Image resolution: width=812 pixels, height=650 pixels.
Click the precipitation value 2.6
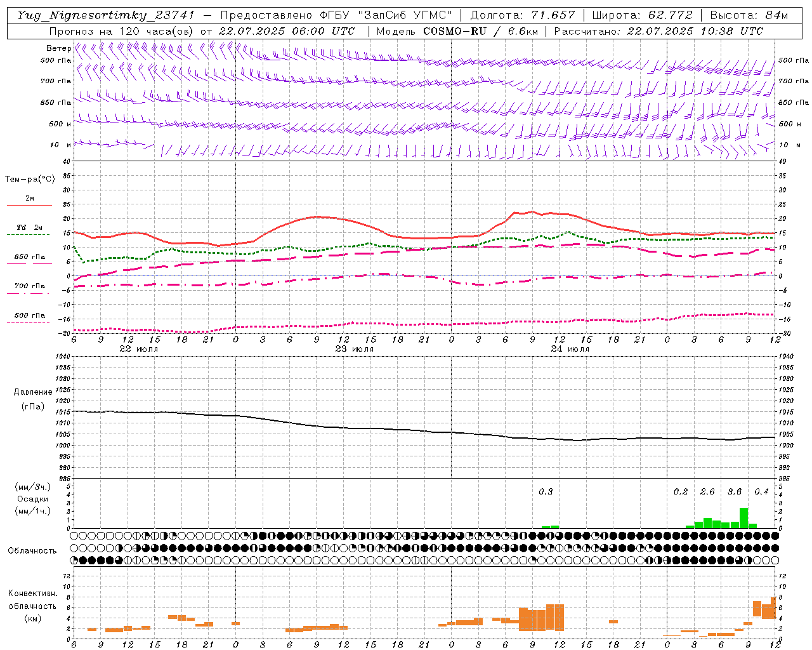tap(707, 491)
